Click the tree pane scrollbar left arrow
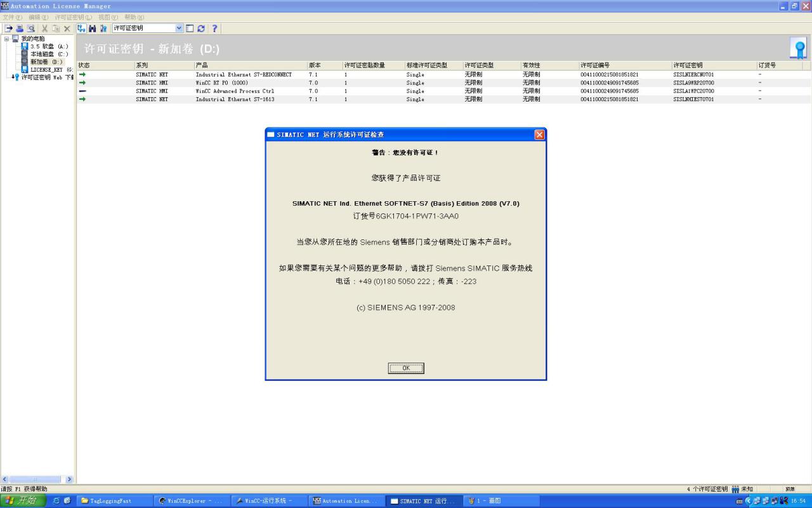The width and height of the screenshot is (812, 508). point(5,479)
